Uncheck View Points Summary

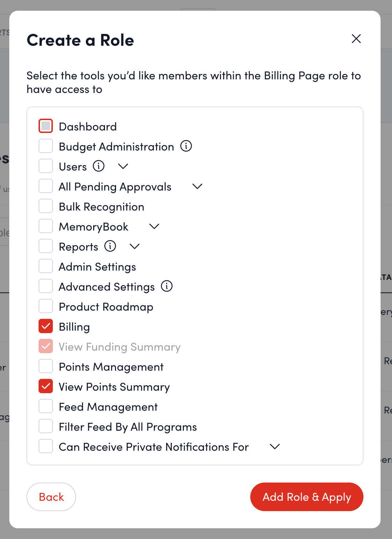pos(45,386)
